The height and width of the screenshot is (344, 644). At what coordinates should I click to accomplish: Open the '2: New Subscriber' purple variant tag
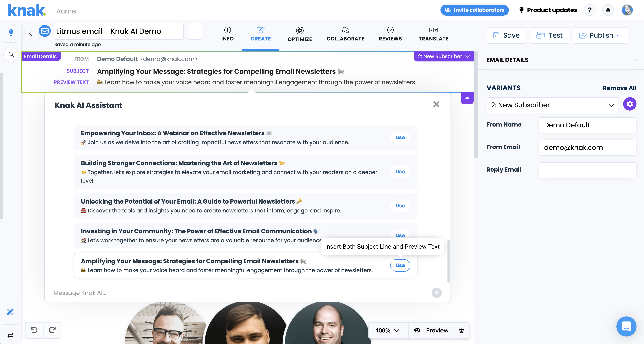[444, 56]
